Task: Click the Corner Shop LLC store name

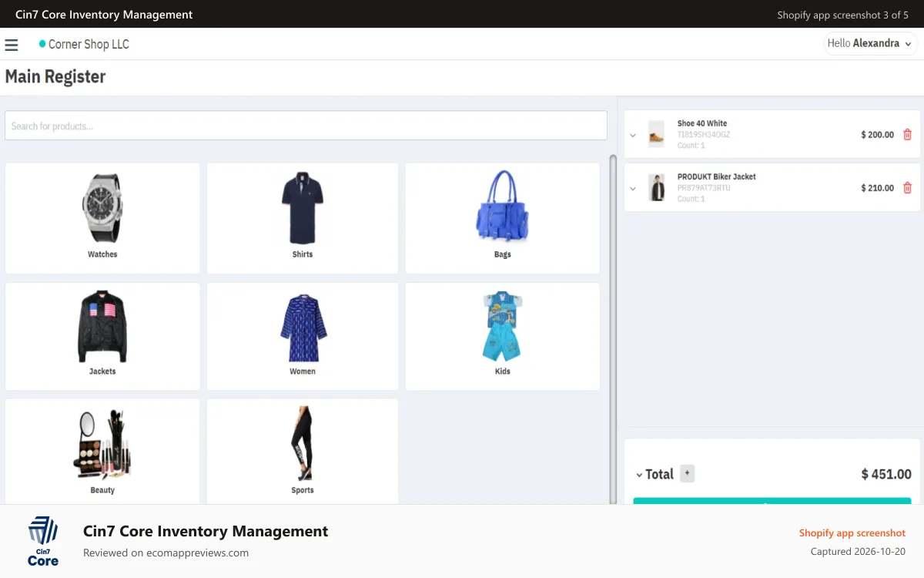Action: tap(89, 45)
